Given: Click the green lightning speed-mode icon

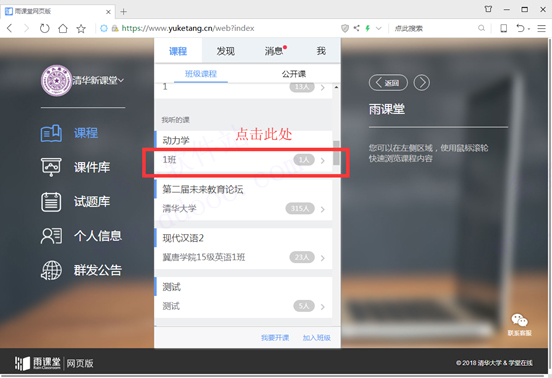Looking at the screenshot, I should 368,28.
